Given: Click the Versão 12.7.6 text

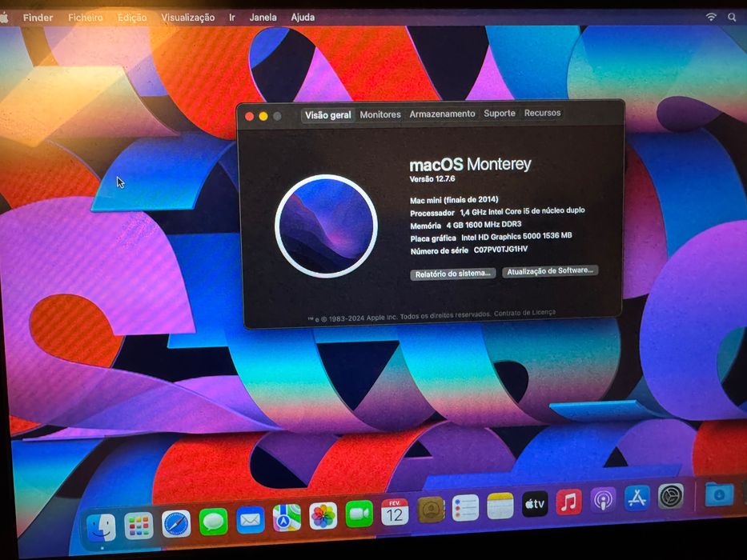Looking at the screenshot, I should point(432,179).
